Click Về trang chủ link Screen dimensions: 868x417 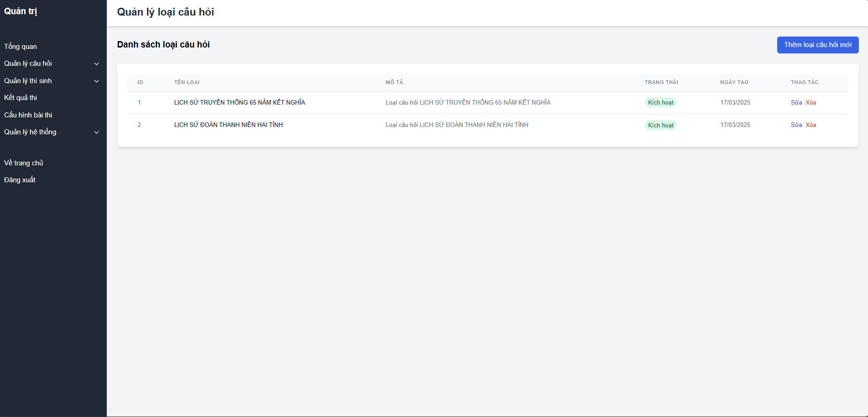click(24, 163)
